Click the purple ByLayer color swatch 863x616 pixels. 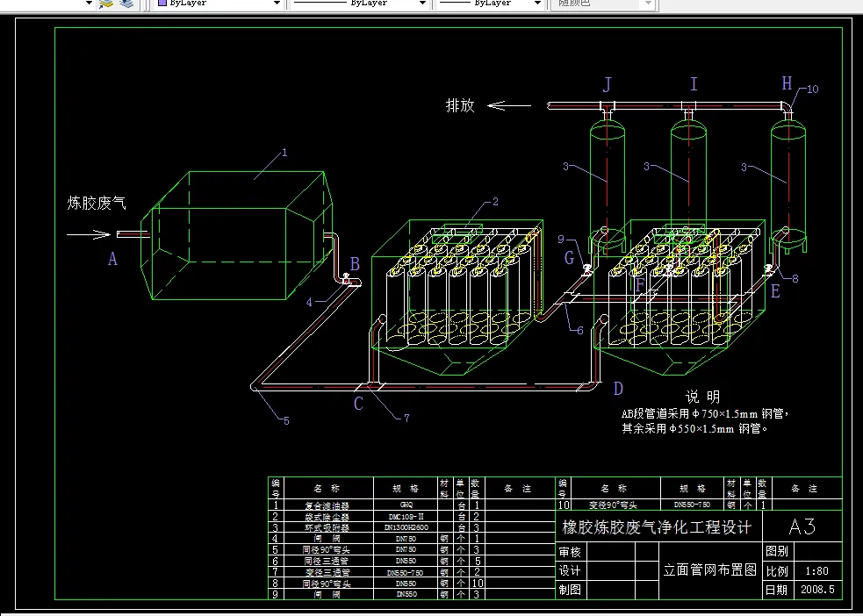pyautogui.click(x=162, y=3)
